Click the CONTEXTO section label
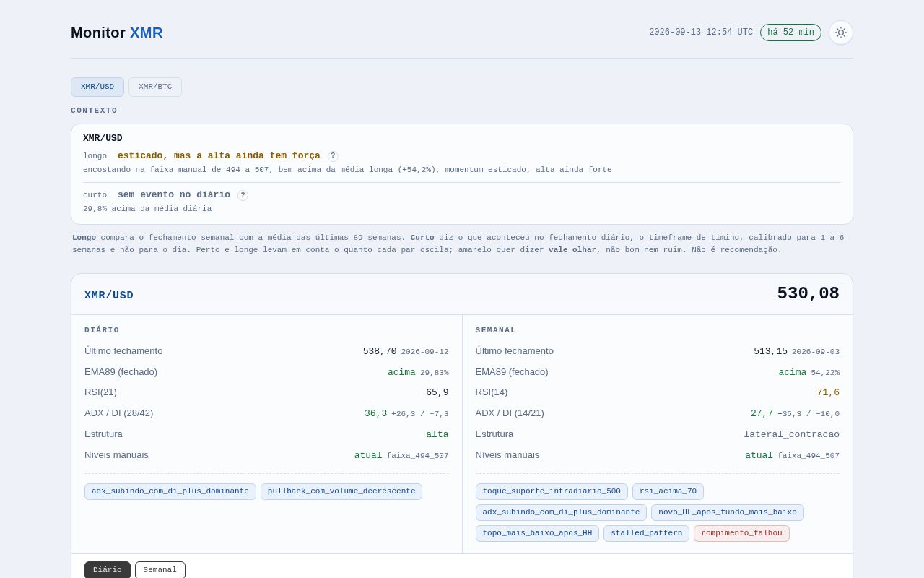The height and width of the screenshot is (578, 924). coord(94,111)
